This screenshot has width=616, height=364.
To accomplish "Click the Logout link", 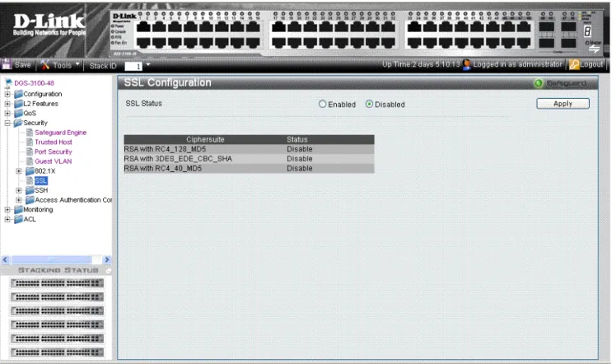I will click(591, 64).
